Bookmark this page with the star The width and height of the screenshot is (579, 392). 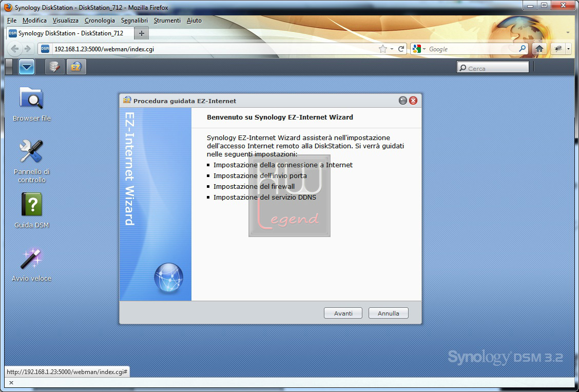tap(383, 49)
